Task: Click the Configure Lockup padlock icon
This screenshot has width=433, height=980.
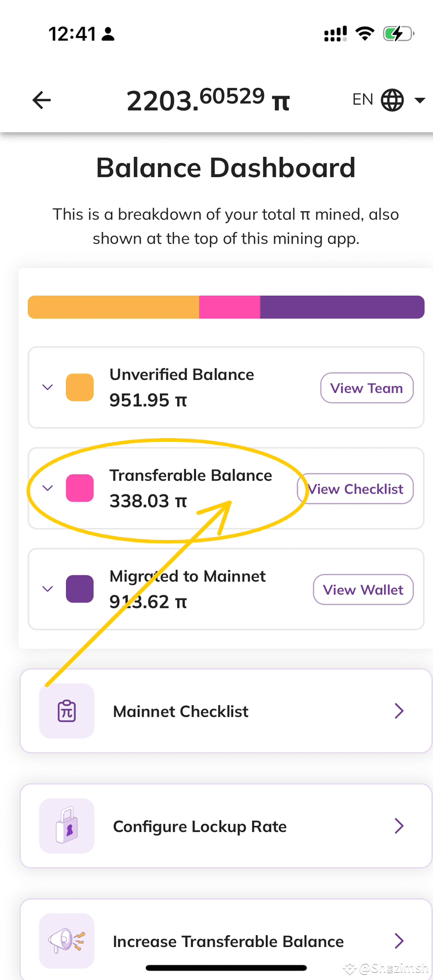Action: point(67,826)
